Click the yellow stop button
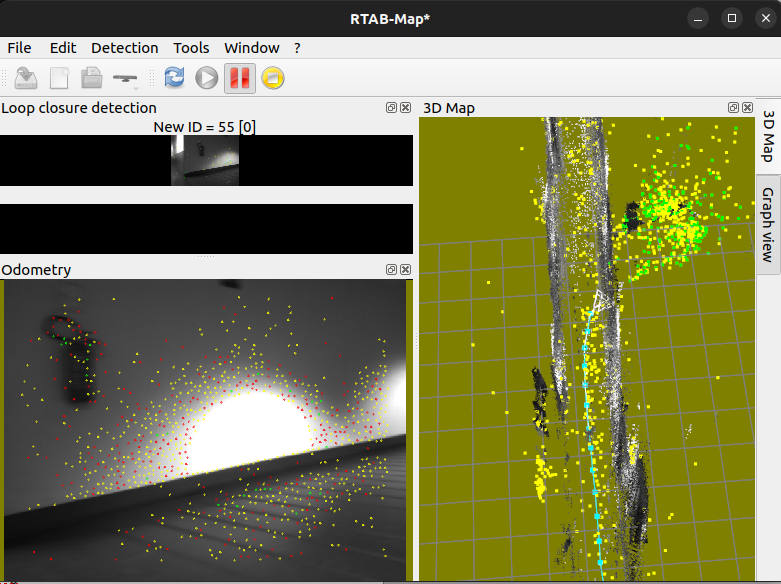 click(x=273, y=78)
